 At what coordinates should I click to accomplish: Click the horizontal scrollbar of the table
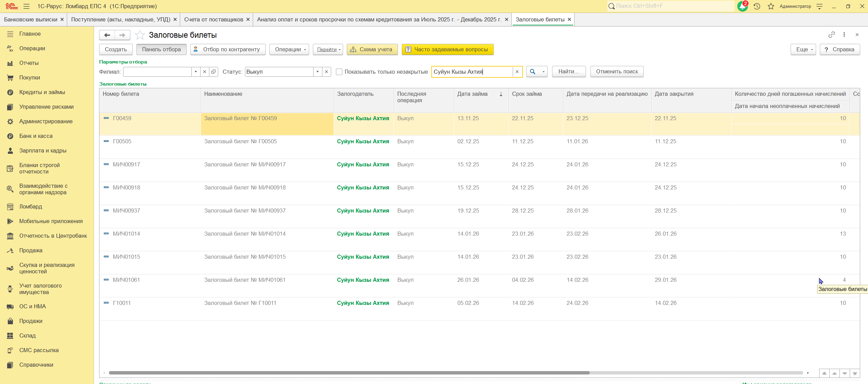[349, 373]
